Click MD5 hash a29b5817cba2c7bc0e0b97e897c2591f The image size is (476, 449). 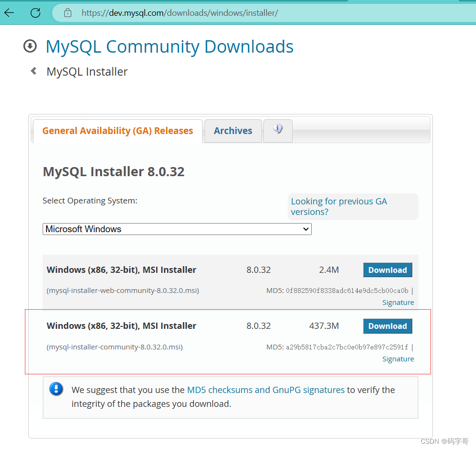pos(347,347)
